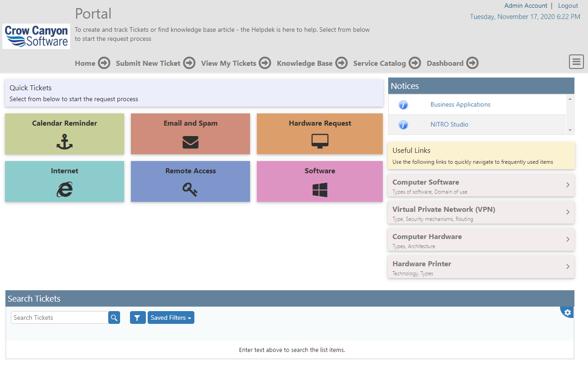Click the anchor icon in Calendar Reminder

click(64, 142)
